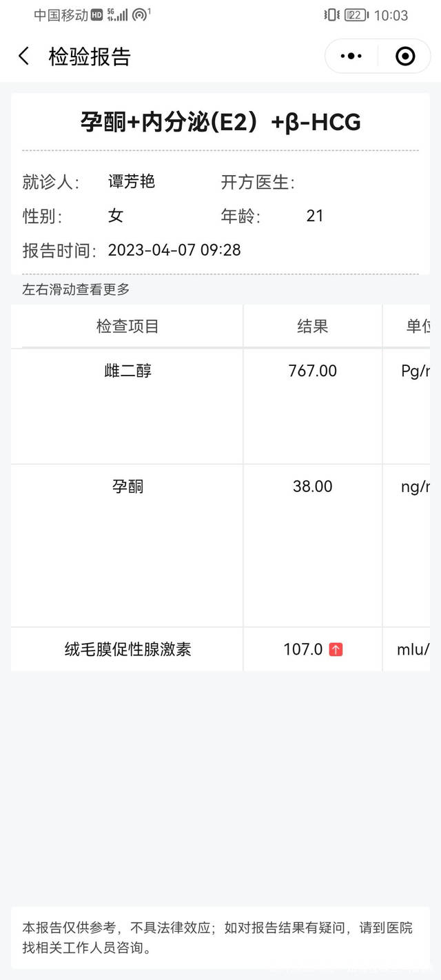441x980 pixels.
Task: Tap the hotspot icon in status bar
Action: click(140, 15)
